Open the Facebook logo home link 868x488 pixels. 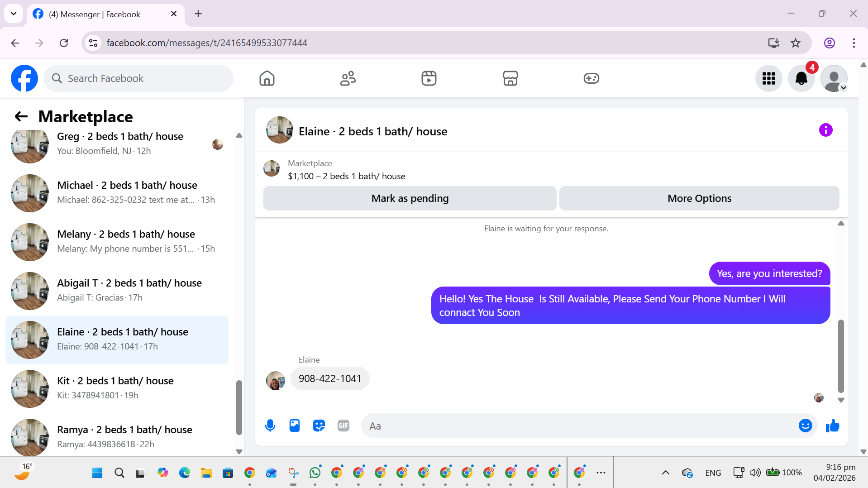pyautogui.click(x=24, y=78)
